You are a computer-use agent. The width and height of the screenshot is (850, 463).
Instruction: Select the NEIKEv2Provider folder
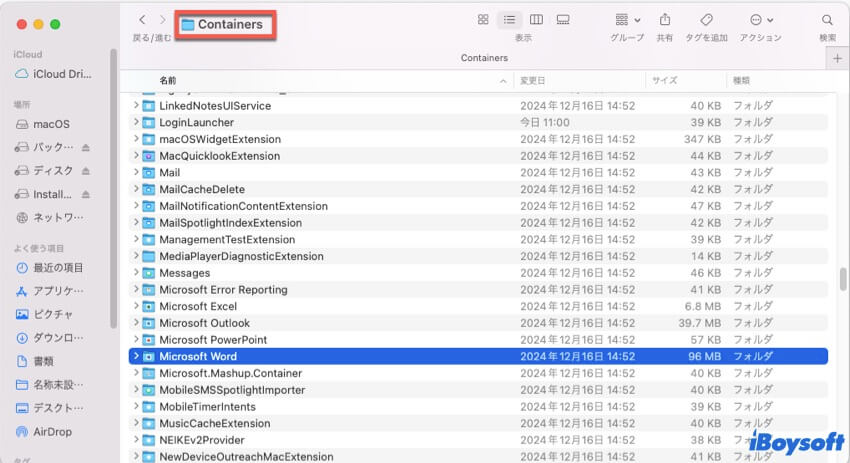point(478,440)
